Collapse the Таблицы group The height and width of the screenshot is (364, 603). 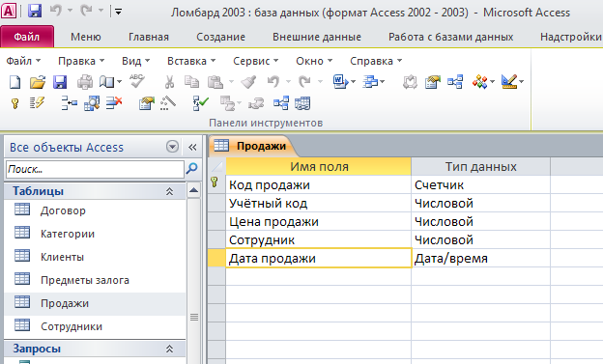(x=169, y=191)
